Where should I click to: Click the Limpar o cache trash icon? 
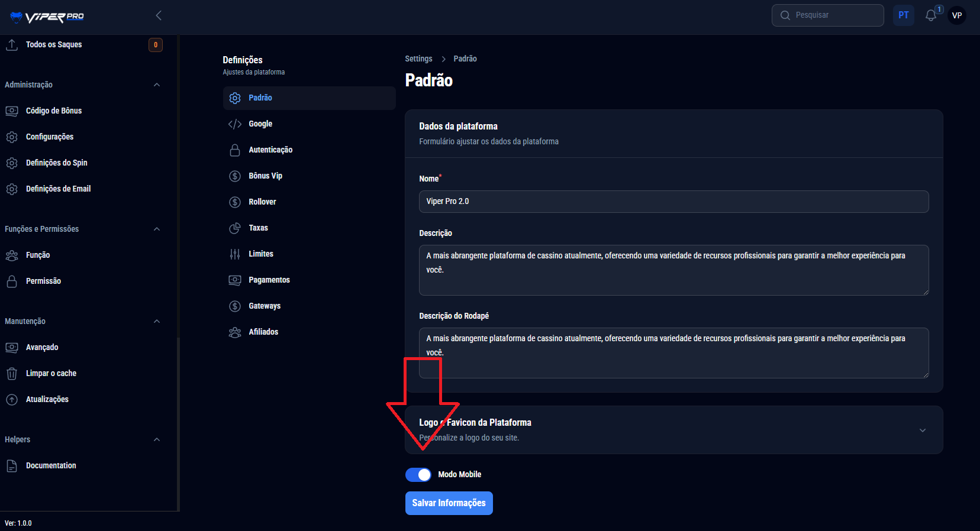[x=12, y=373]
